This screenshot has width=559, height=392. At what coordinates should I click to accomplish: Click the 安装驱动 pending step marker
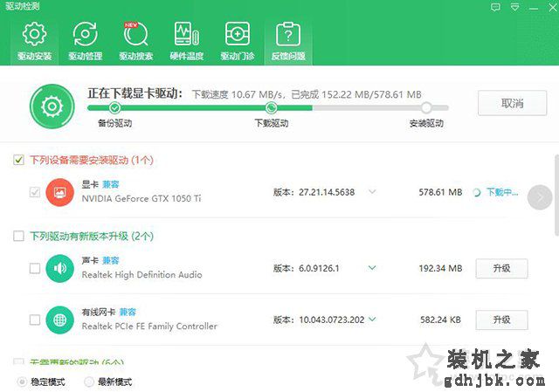(426, 107)
